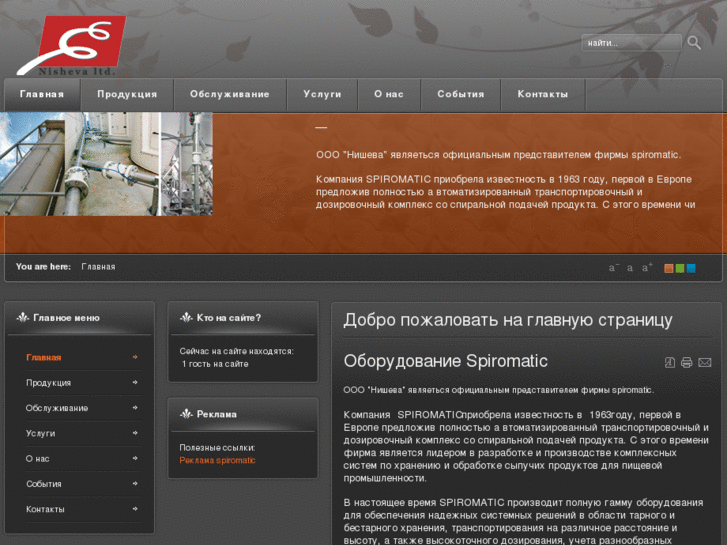Click arrow icon beside sidebar Продукция
727x545 pixels.
coord(135,382)
